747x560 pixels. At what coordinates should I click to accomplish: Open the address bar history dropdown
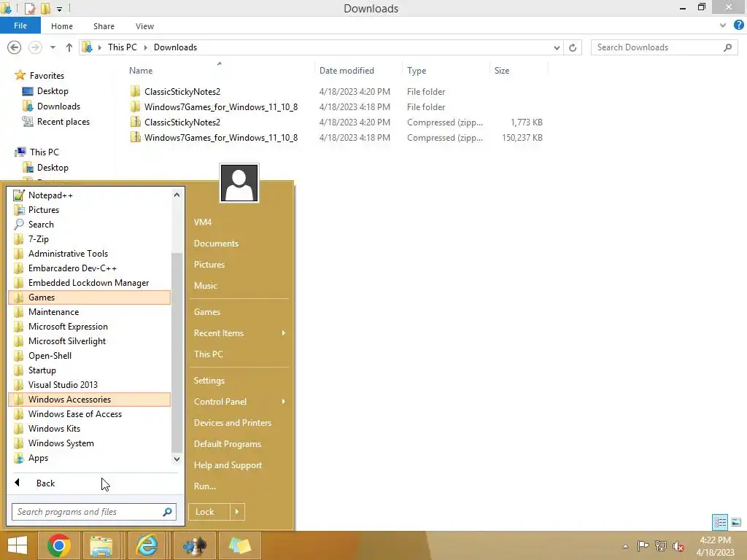point(557,47)
